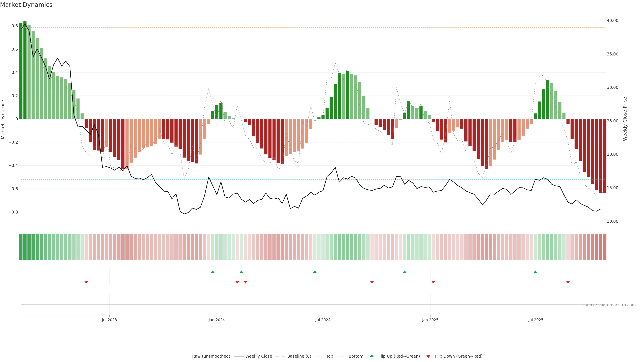The image size is (644, 362).
Task: Click the Jan 2025 axis label
Action: pyautogui.click(x=430, y=320)
